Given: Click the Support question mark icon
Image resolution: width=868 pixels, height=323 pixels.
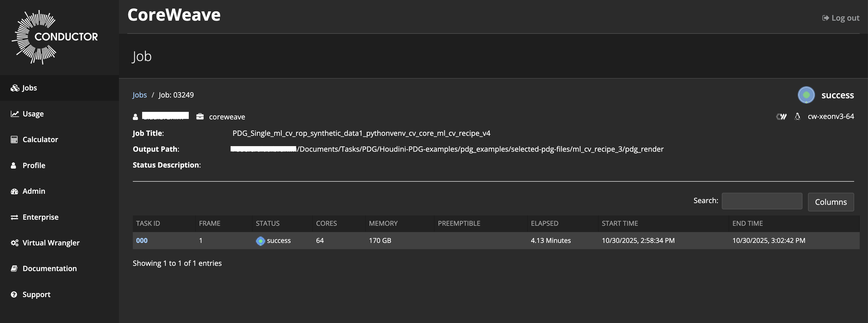Looking at the screenshot, I should (x=14, y=294).
